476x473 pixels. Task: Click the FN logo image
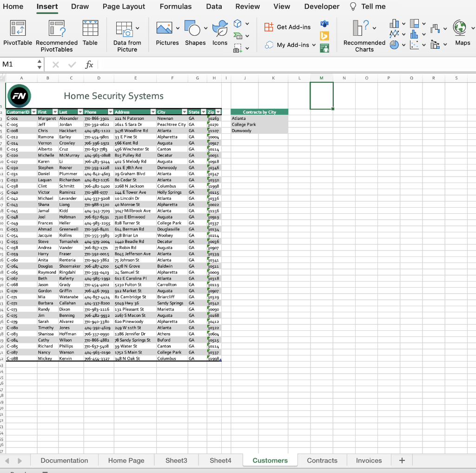click(x=19, y=96)
